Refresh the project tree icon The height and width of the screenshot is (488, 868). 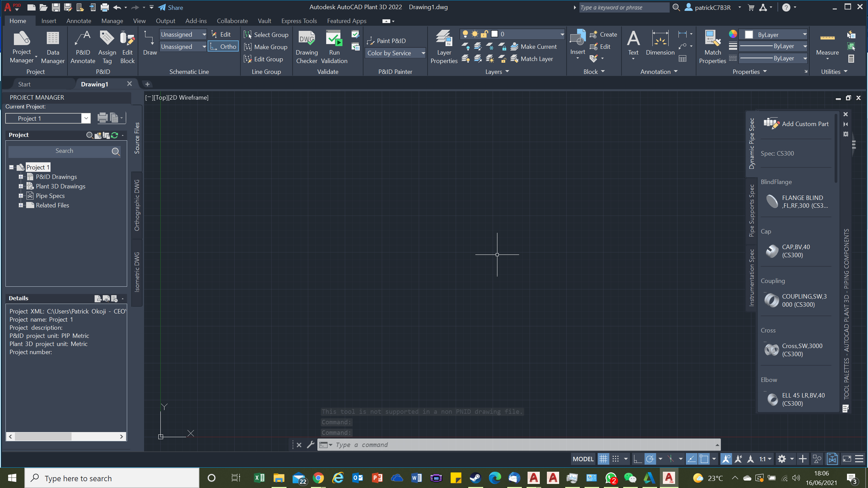[115, 135]
